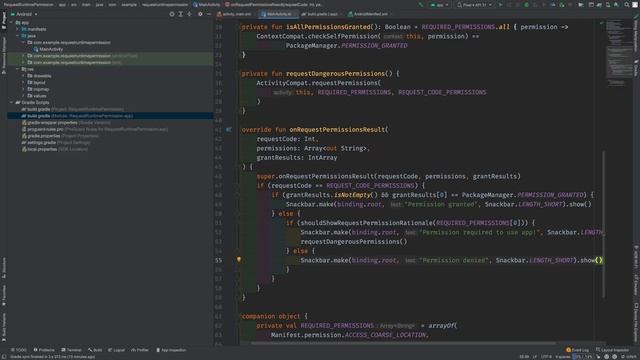The image size is (640, 360).
Task: Switch to AndroidManifest.xml editor tab
Action: (x=369, y=14)
